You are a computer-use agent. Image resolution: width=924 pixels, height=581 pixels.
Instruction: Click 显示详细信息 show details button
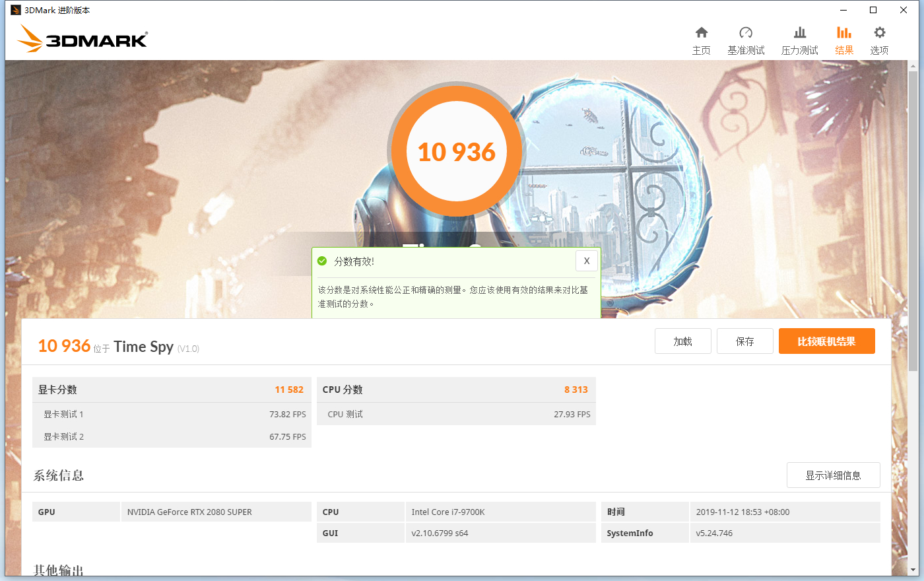pos(834,475)
